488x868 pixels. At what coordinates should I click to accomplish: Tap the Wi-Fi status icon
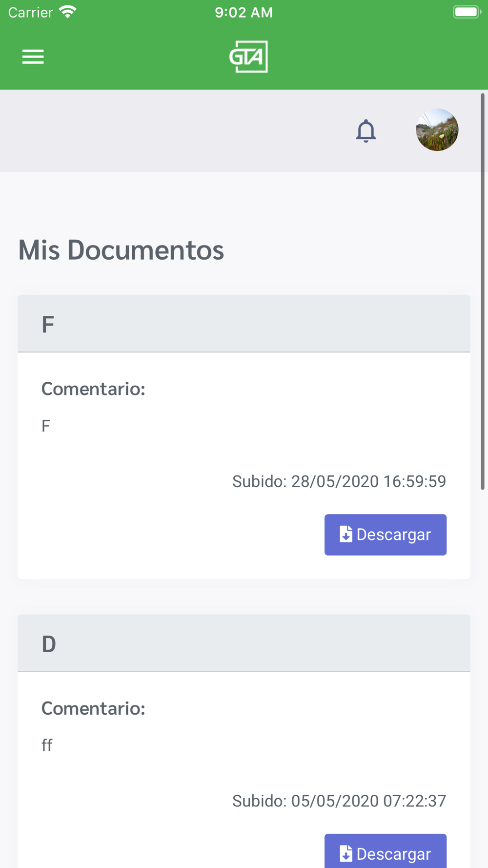point(67,12)
